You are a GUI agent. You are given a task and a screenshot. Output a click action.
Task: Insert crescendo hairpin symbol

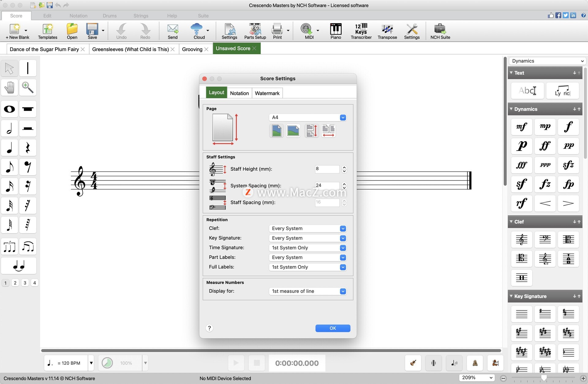pyautogui.click(x=545, y=203)
